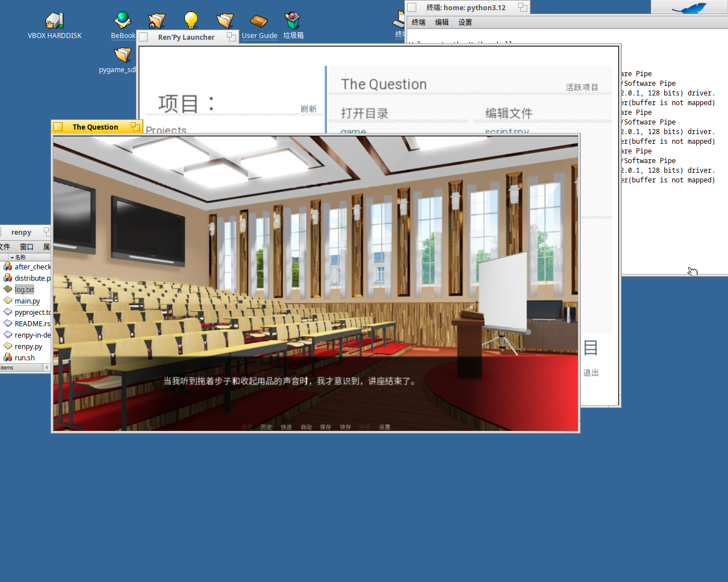Image resolution: width=728 pixels, height=582 pixels.
Task: Select after_check file icon in renpy window
Action: 8,267
